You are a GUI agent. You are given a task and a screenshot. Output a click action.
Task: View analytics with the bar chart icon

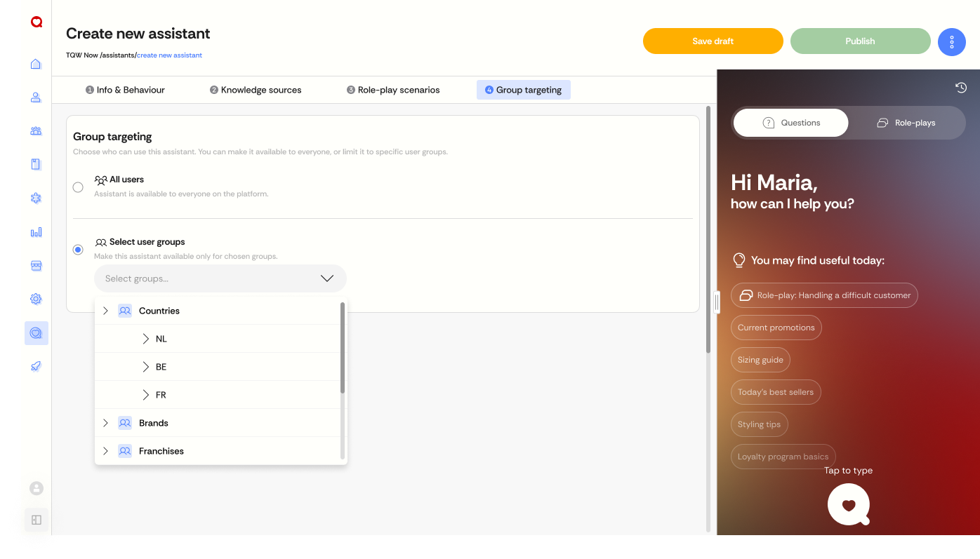point(36,231)
